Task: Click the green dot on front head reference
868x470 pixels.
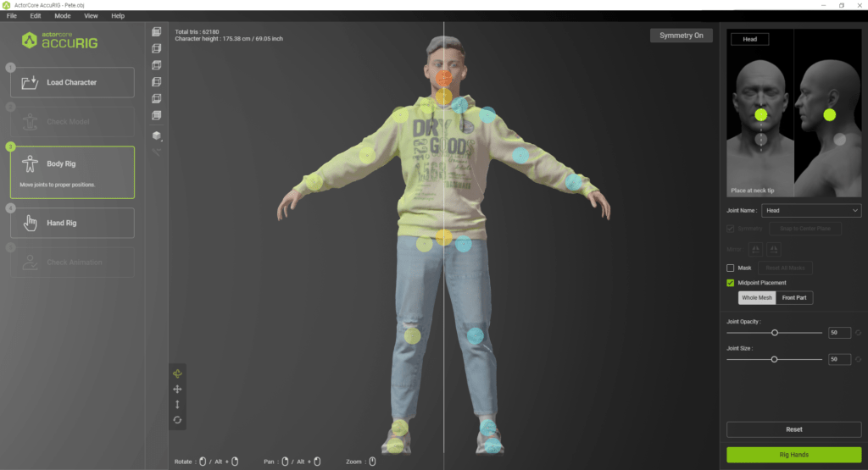Action: click(761, 114)
